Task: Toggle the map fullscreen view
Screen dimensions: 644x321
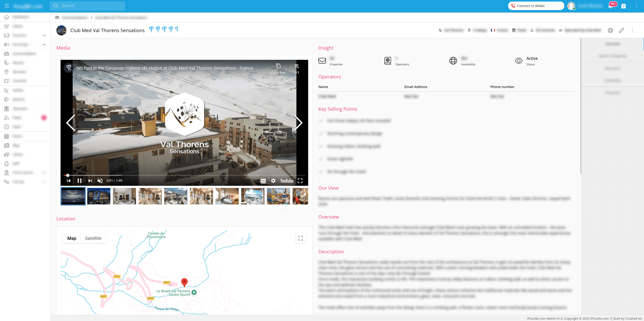Action: (300, 238)
